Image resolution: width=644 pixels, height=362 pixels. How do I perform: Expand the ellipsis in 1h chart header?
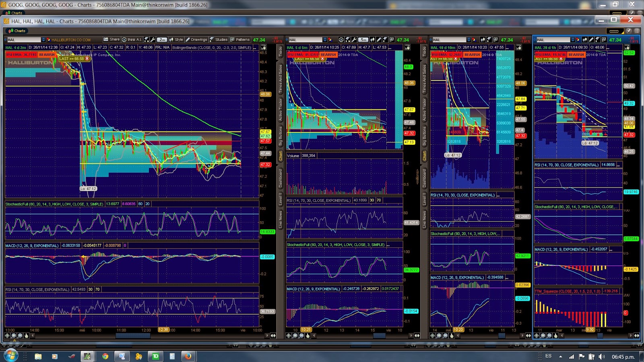608,48
